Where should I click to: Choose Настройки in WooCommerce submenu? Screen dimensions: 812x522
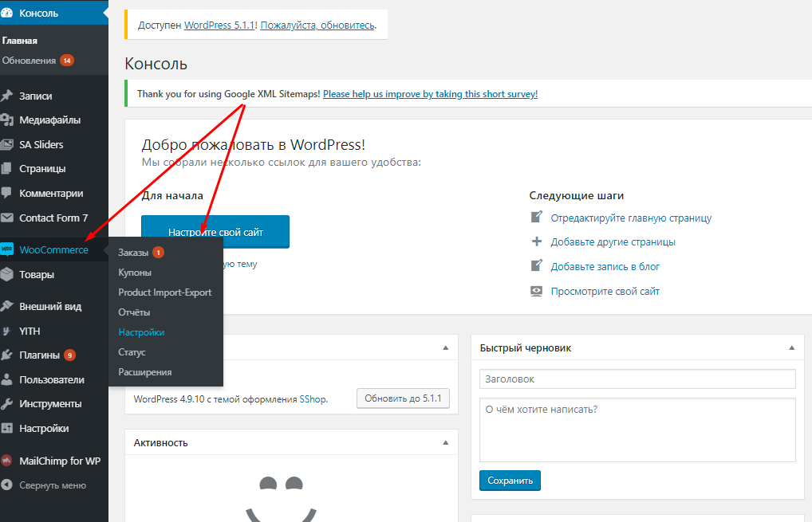[141, 332]
